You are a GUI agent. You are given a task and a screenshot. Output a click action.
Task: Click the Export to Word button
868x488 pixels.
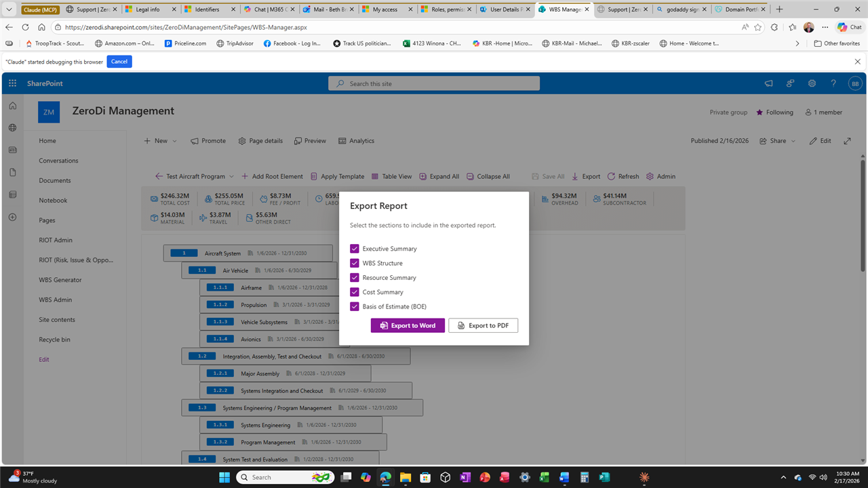pyautogui.click(x=408, y=325)
